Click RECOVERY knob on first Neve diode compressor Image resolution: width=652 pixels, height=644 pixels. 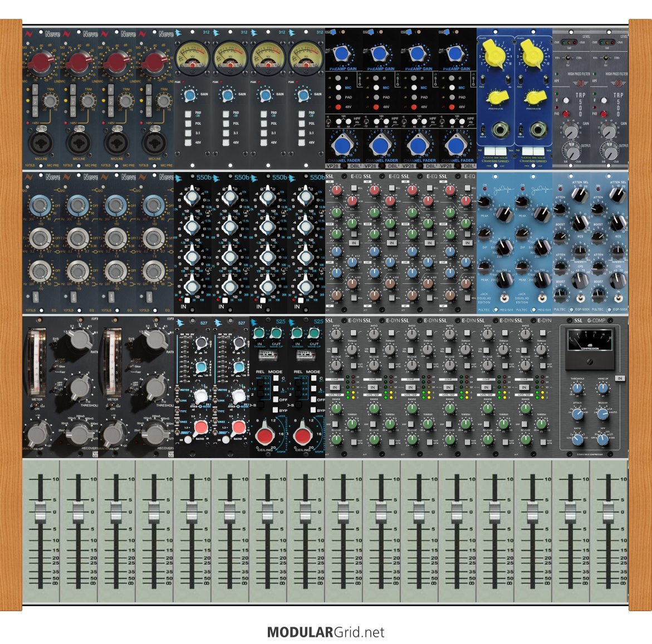coord(79,434)
